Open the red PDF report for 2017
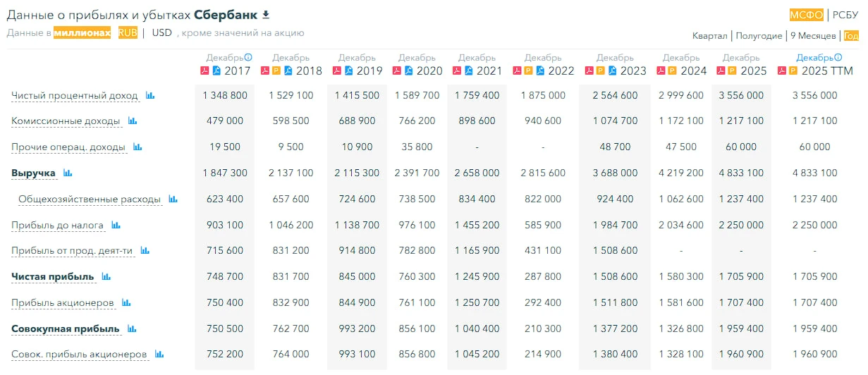 [206, 70]
